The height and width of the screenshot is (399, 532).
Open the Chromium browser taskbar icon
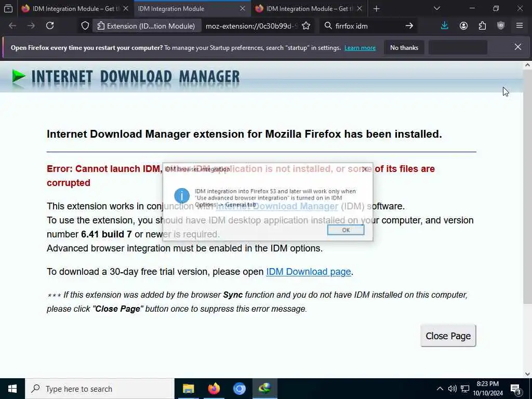point(239,389)
